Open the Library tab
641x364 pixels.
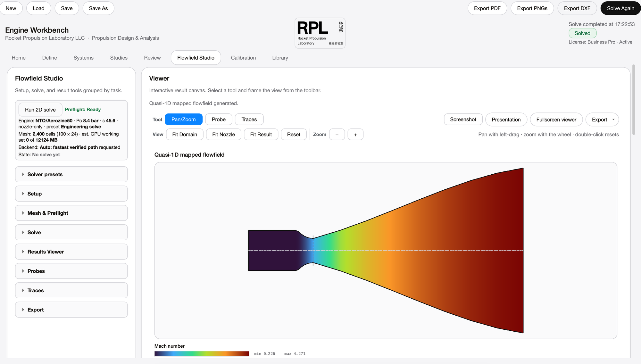tap(280, 58)
